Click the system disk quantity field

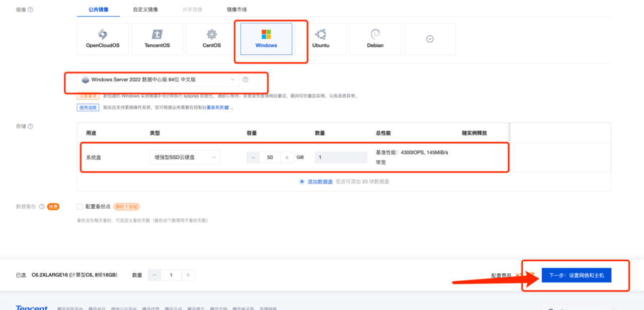[341, 158]
